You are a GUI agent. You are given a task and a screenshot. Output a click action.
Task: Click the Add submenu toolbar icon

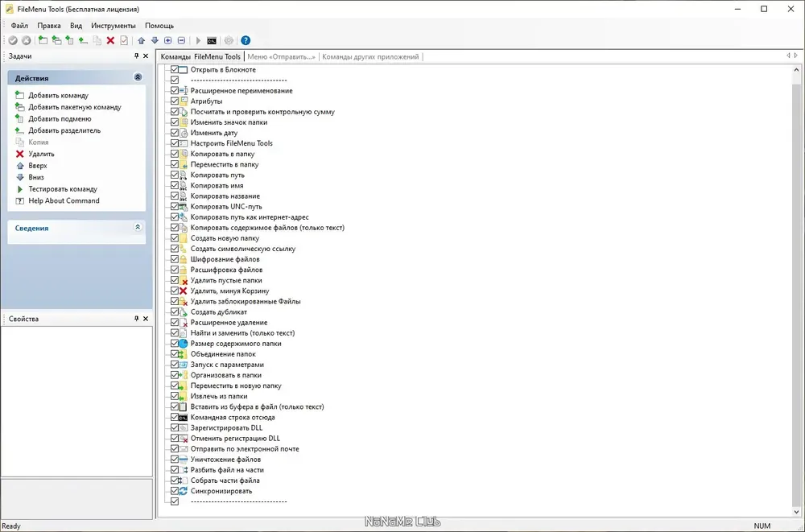coord(70,40)
